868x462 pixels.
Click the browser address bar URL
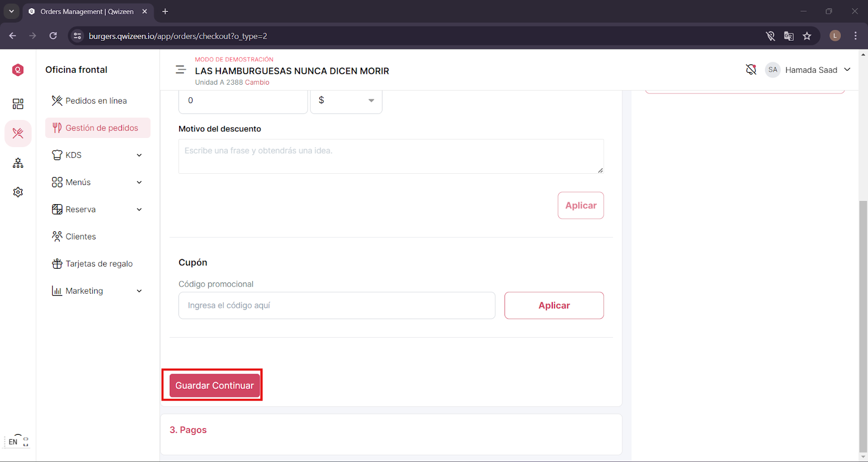pyautogui.click(x=178, y=36)
